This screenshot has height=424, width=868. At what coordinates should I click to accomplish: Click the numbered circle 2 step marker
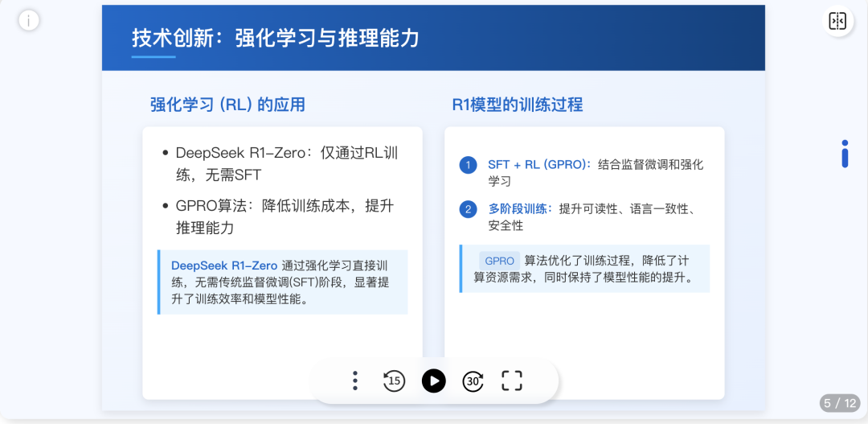click(x=468, y=209)
